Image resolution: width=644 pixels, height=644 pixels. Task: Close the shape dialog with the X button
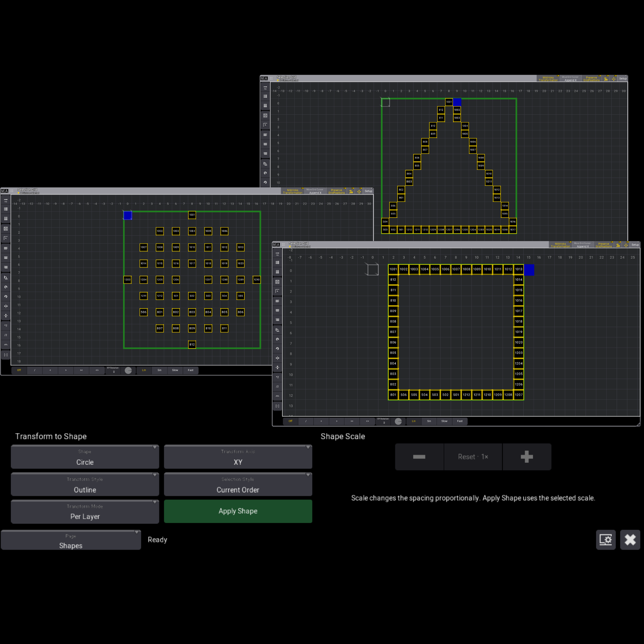click(630, 539)
